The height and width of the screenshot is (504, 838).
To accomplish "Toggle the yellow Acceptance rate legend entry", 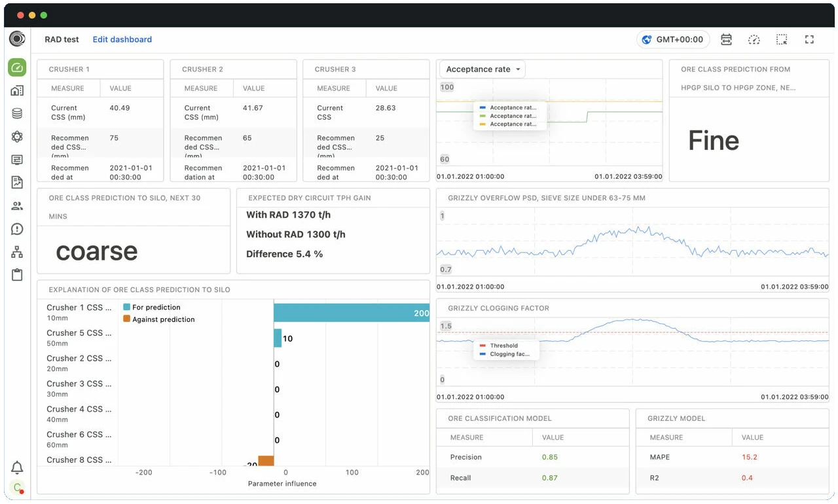I will tap(509, 124).
